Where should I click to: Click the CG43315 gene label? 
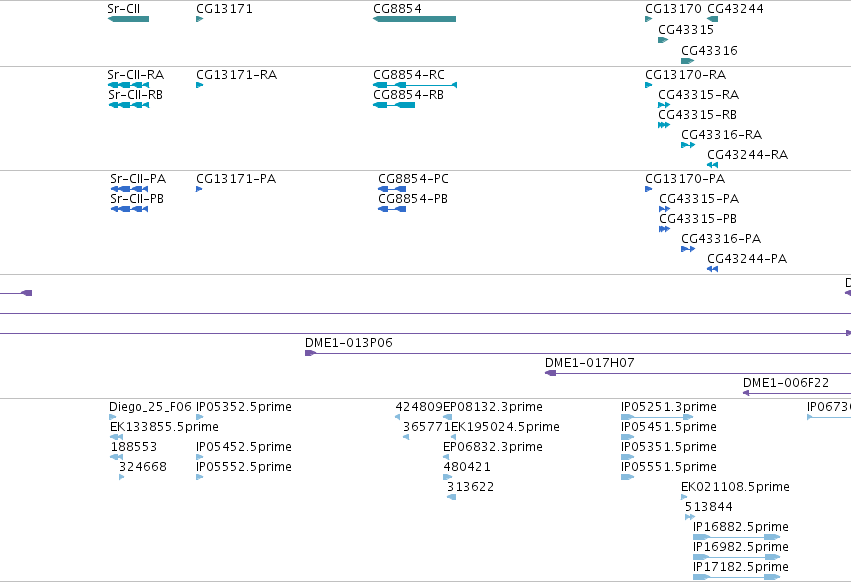(686, 30)
